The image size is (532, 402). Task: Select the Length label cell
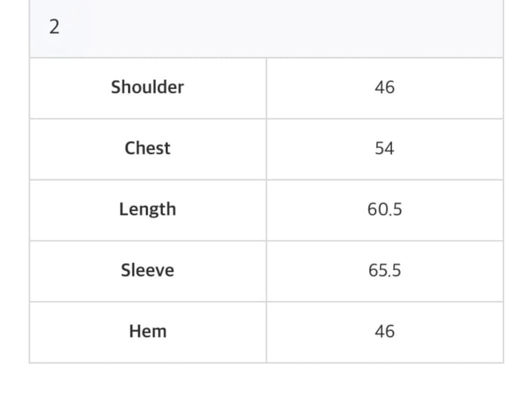click(147, 210)
